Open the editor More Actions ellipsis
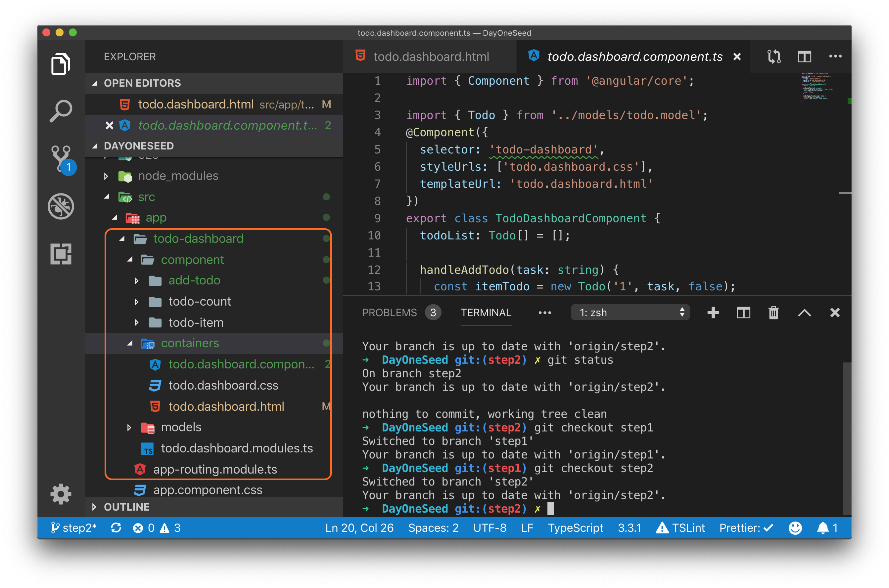This screenshot has width=889, height=588. pyautogui.click(x=835, y=56)
